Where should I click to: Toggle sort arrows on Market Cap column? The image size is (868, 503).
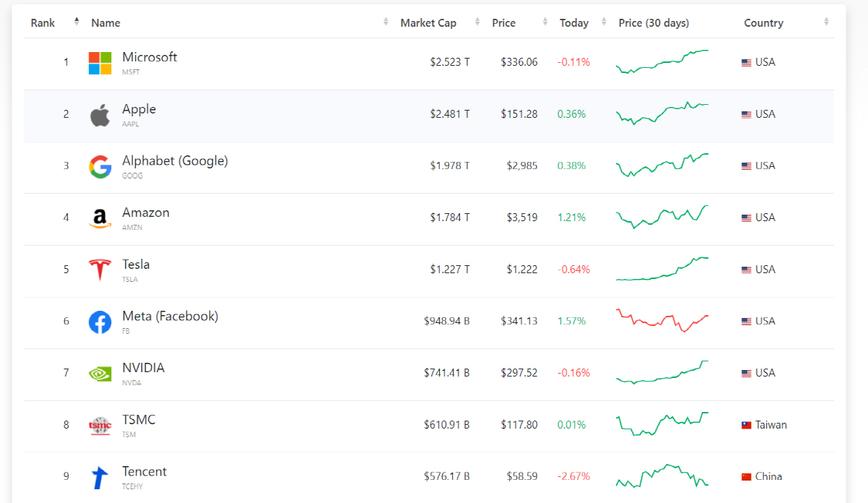tap(477, 22)
